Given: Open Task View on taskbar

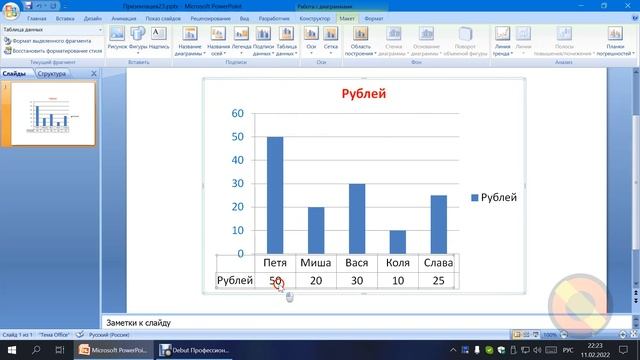Looking at the screenshot, I should coord(60,350).
